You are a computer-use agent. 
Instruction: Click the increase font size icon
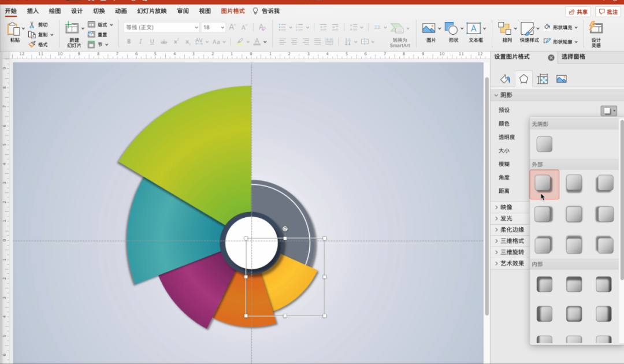(x=232, y=27)
